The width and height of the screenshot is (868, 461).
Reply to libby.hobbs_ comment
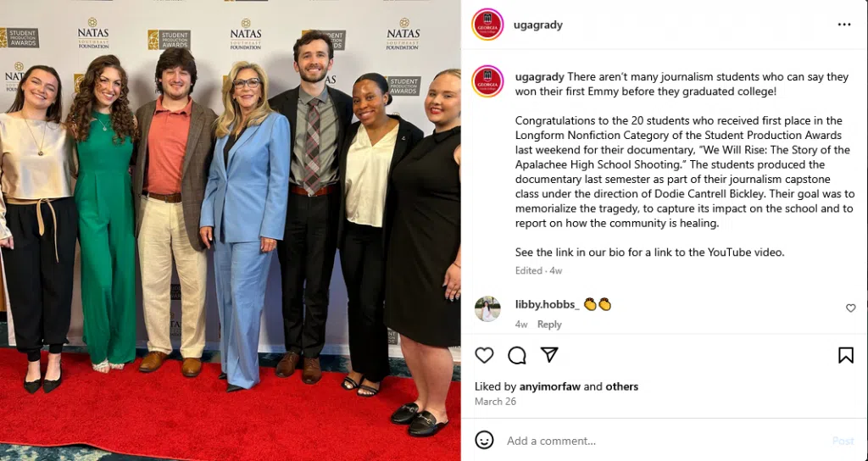(549, 325)
